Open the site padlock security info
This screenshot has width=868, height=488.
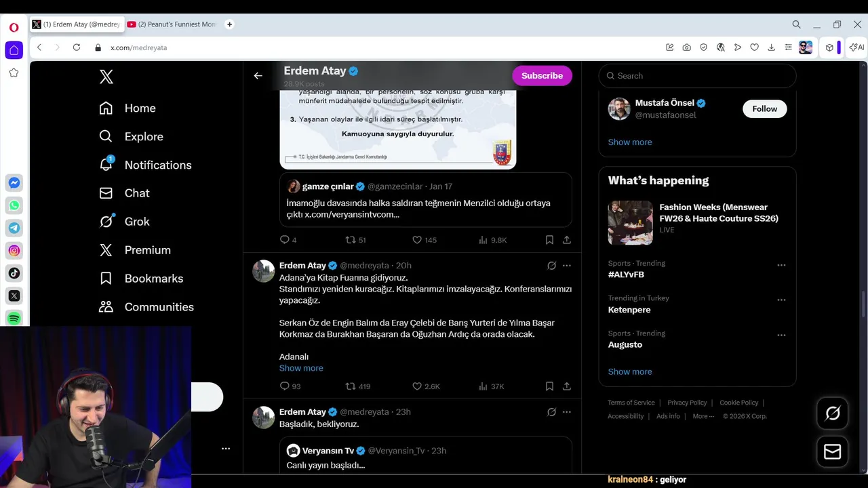98,47
